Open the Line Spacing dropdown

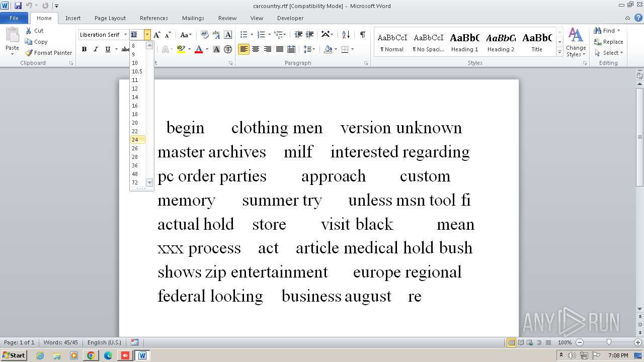(x=309, y=49)
